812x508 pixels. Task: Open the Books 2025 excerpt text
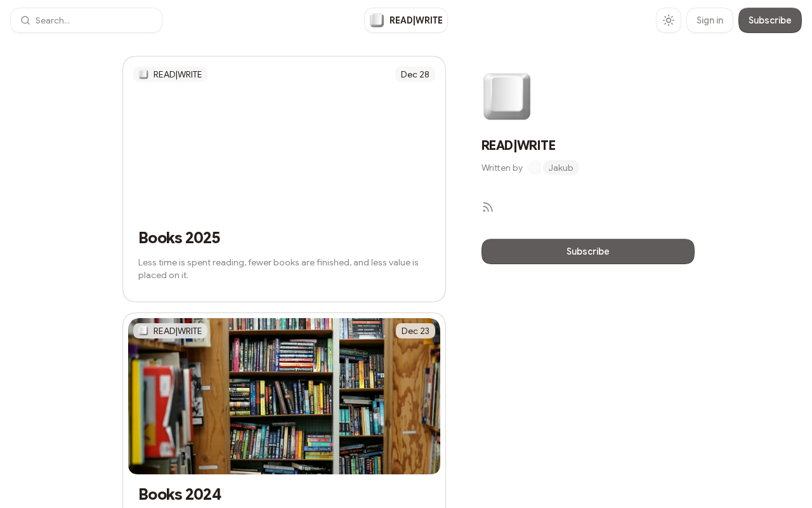[x=278, y=269]
